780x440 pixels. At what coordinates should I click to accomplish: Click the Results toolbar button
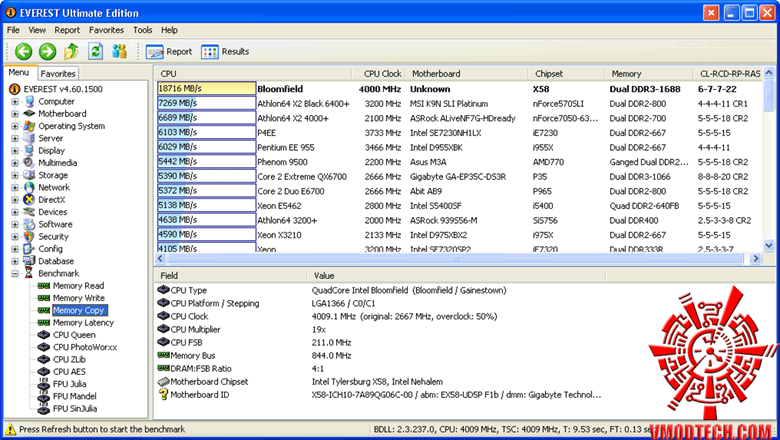(225, 51)
